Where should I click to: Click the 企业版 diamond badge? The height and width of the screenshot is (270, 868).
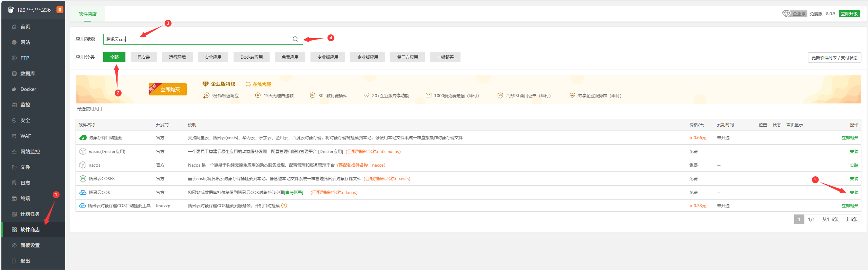coord(795,14)
